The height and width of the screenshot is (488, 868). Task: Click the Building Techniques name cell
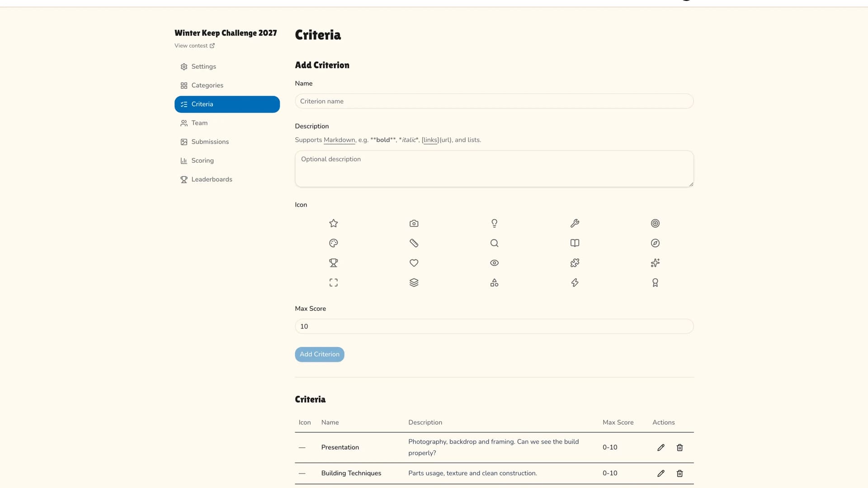pos(351,473)
